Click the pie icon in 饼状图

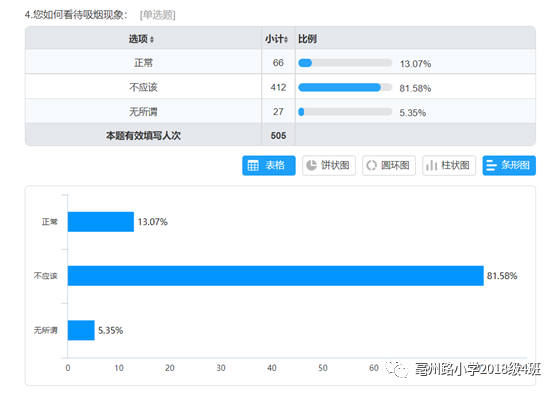tap(311, 165)
